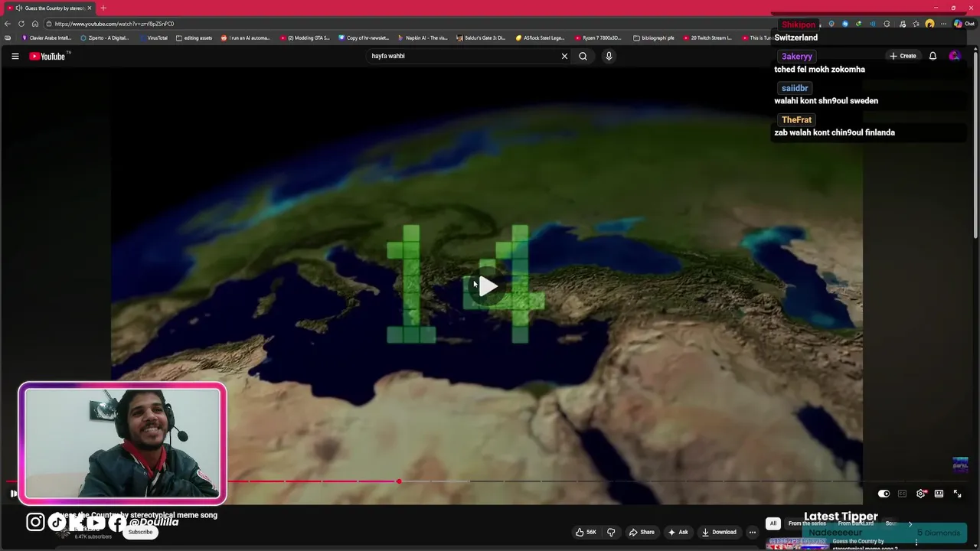The width and height of the screenshot is (980, 551).
Task: Click the search magnifier button
Action: [x=583, y=56]
